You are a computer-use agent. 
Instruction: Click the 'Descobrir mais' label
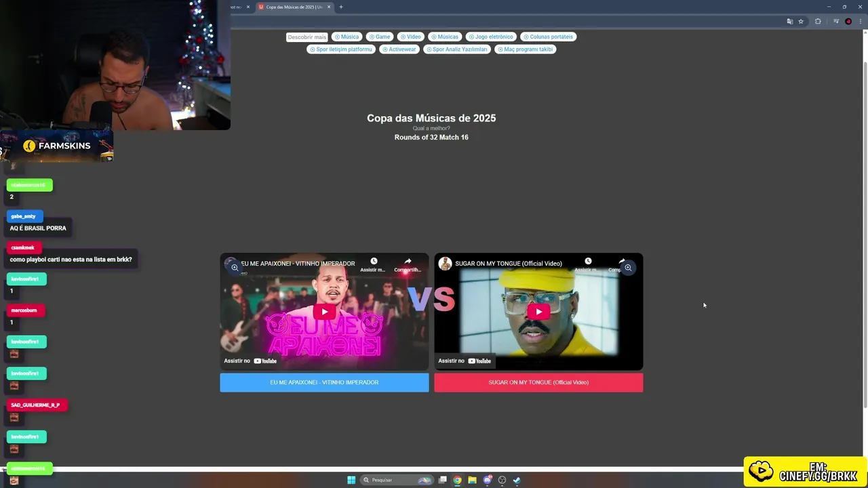pos(307,37)
